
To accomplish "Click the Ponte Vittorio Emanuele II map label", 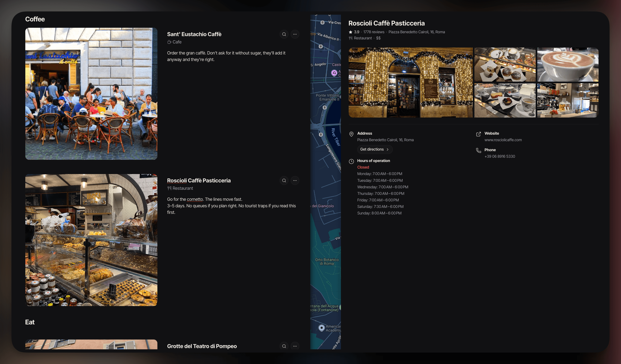I will pyautogui.click(x=327, y=97).
